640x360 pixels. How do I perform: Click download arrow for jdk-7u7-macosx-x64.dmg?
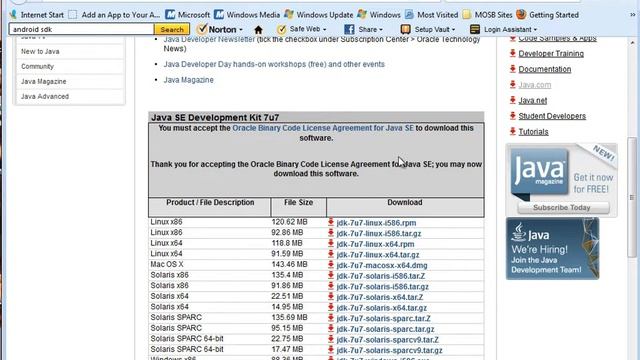click(331, 265)
